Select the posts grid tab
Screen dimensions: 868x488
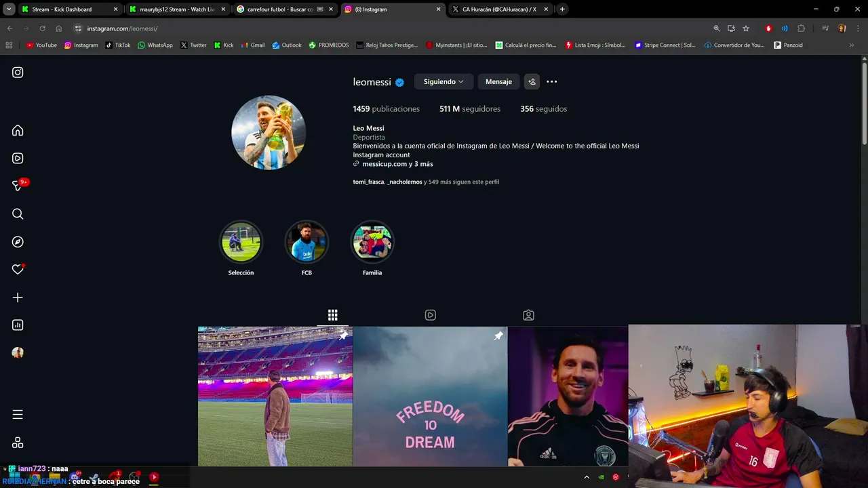pyautogui.click(x=332, y=315)
